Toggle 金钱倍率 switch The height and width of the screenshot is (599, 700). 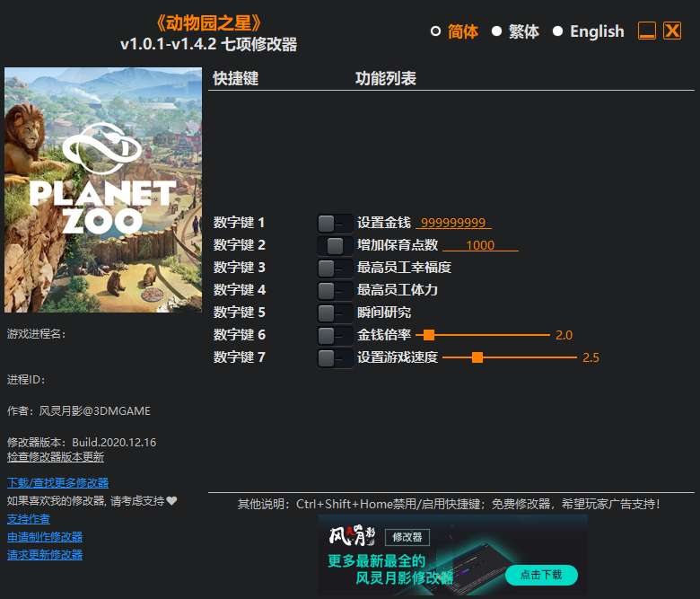pyautogui.click(x=335, y=335)
